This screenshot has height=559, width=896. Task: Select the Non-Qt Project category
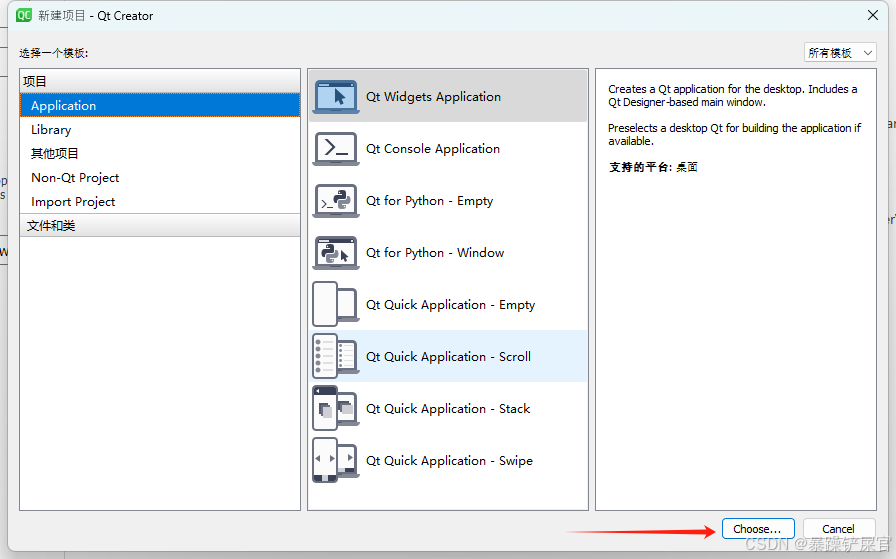(x=160, y=178)
